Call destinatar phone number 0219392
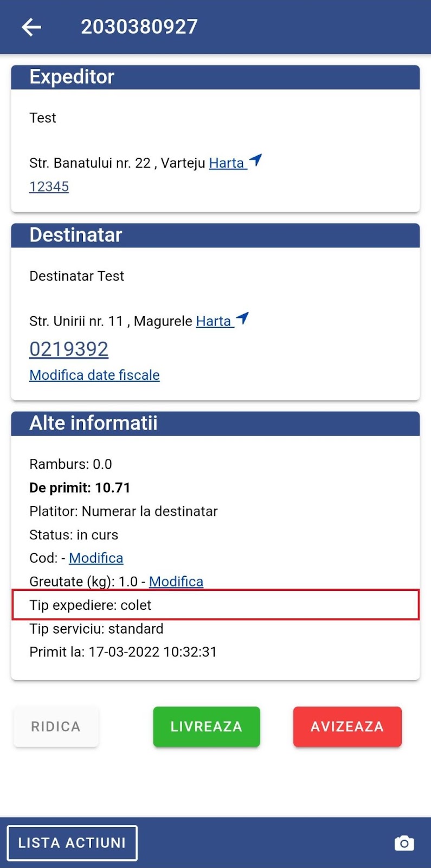Viewport: 431px width, 868px height. [69, 349]
